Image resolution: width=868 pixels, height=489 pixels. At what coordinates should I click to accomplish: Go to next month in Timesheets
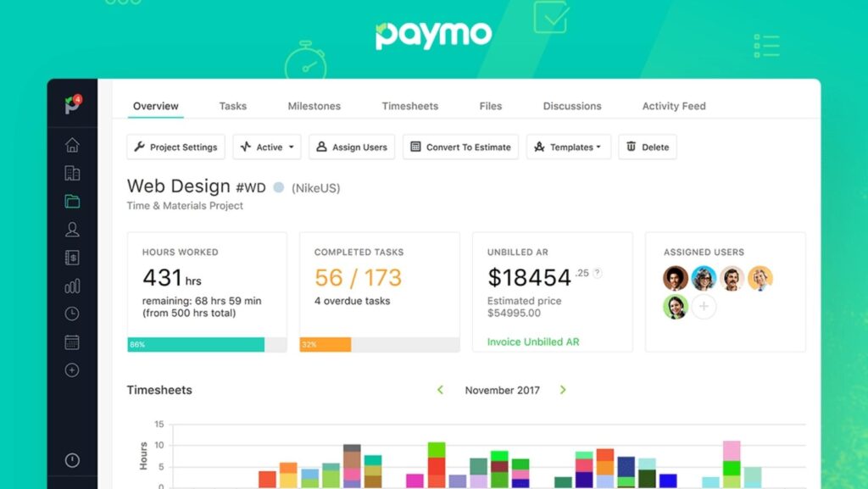point(563,390)
